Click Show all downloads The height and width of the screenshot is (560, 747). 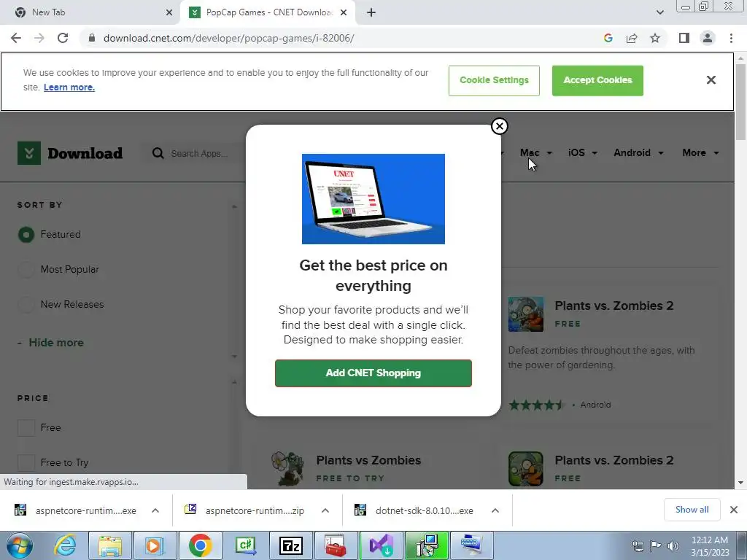click(x=692, y=510)
